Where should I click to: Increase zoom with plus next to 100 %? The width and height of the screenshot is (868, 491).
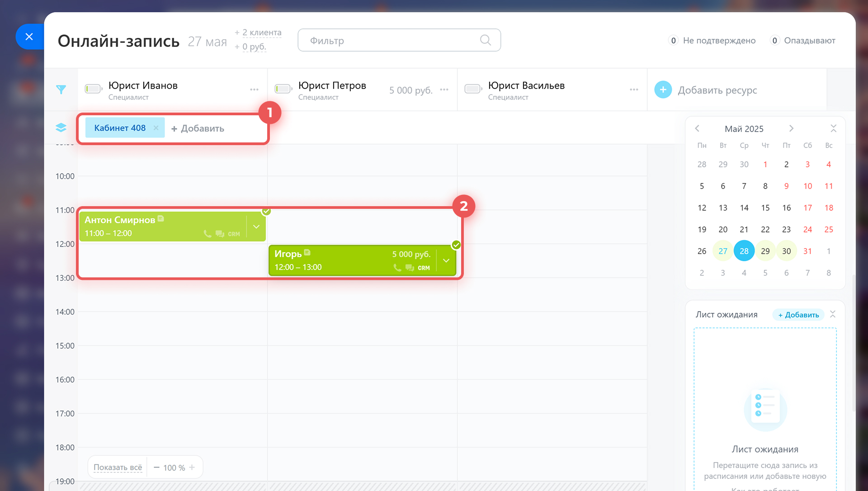point(192,467)
